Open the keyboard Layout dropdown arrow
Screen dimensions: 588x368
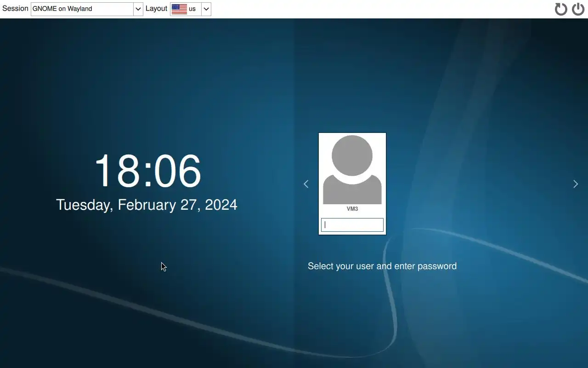click(x=206, y=9)
